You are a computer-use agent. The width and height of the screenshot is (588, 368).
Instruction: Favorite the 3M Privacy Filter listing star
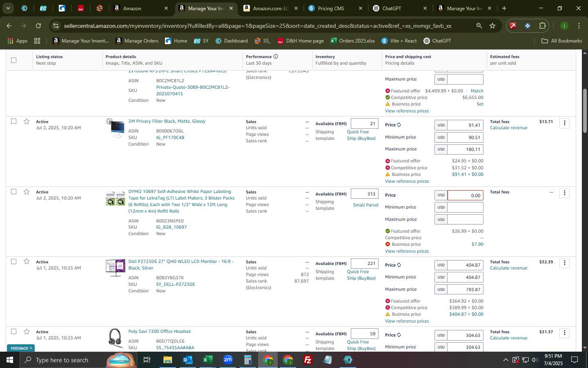pos(27,121)
